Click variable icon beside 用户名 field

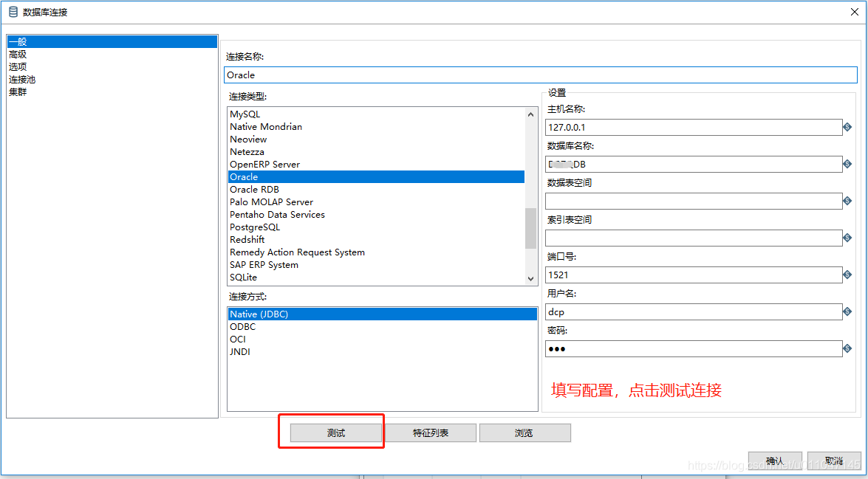click(x=847, y=312)
